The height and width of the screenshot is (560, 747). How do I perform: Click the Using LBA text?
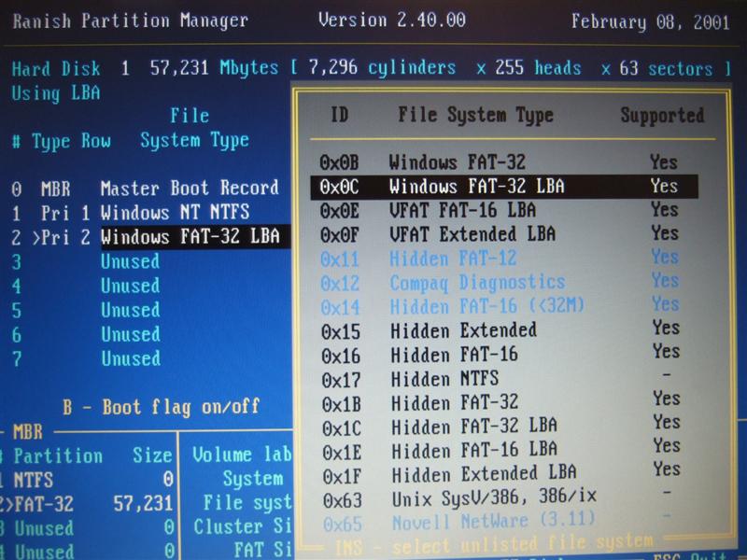click(56, 92)
